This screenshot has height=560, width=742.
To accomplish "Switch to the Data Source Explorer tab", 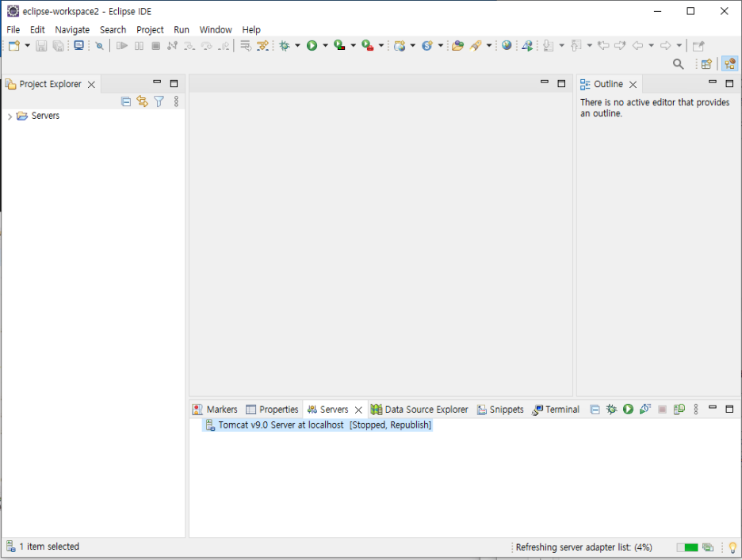I will tap(419, 410).
